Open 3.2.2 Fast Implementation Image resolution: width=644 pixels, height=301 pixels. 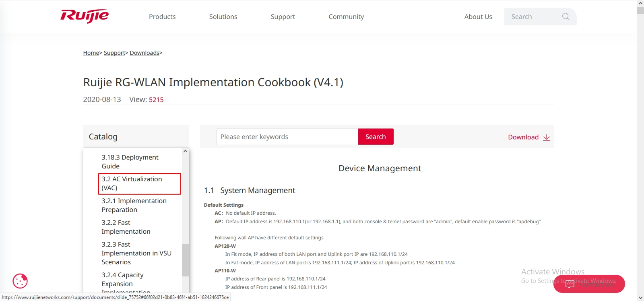pos(126,227)
